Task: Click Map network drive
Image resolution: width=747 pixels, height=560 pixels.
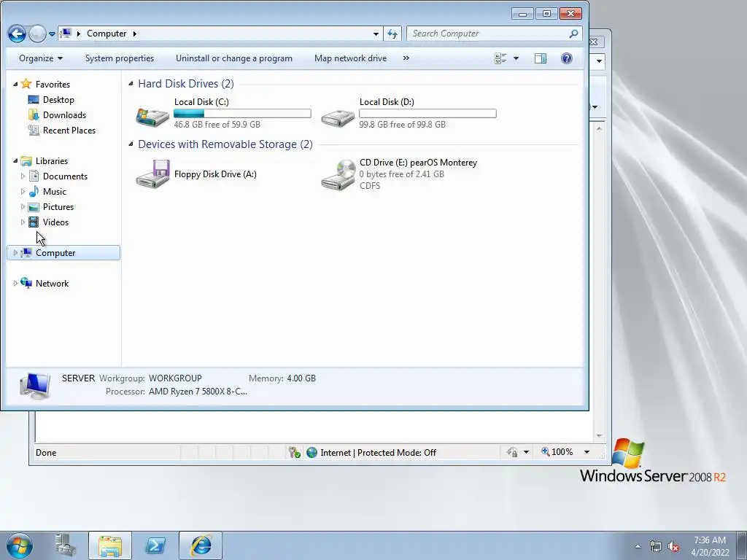Action: [351, 58]
